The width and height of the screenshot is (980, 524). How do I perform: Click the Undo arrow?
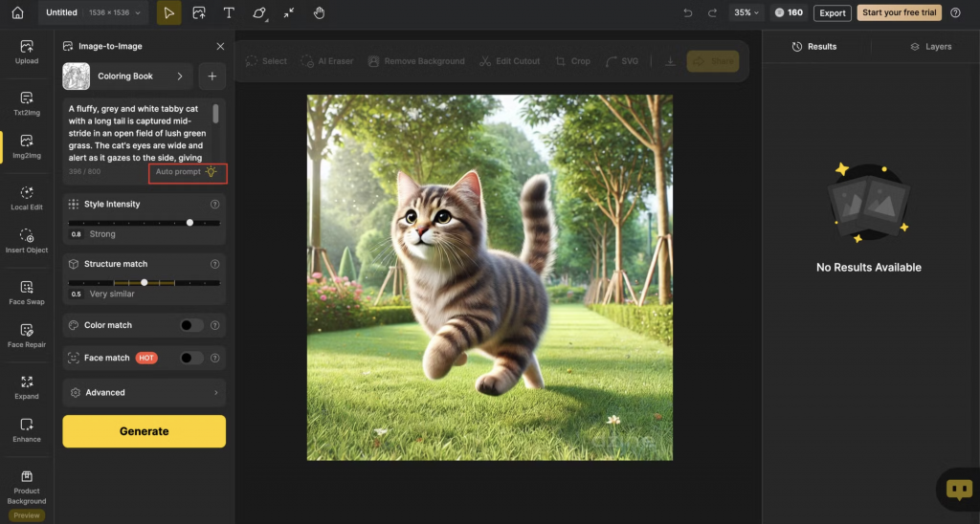click(x=688, y=13)
